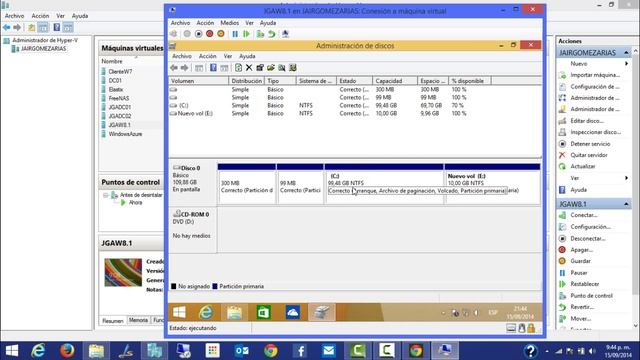Select the 'Ahora' checkpoint node

(x=136, y=202)
